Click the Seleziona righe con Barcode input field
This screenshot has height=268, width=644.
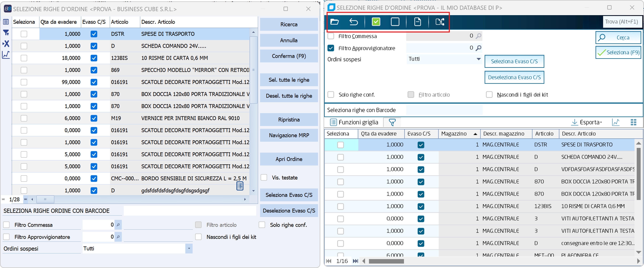[x=444, y=110]
